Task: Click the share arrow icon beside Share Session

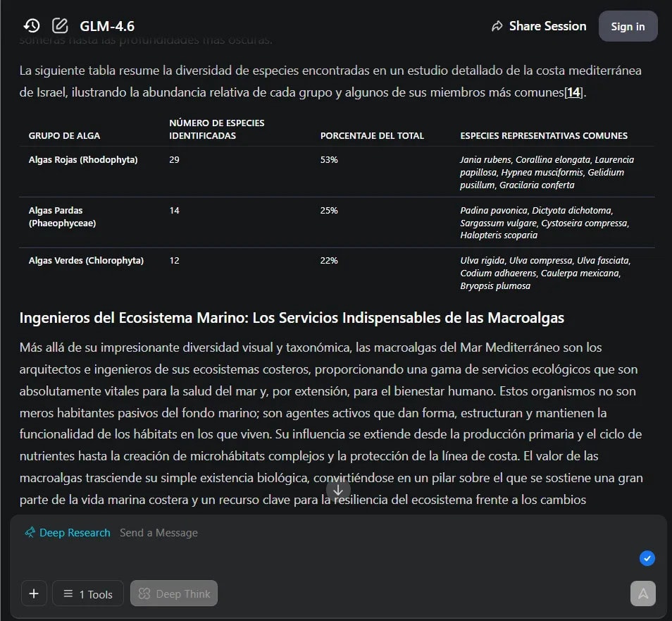Action: [x=498, y=25]
